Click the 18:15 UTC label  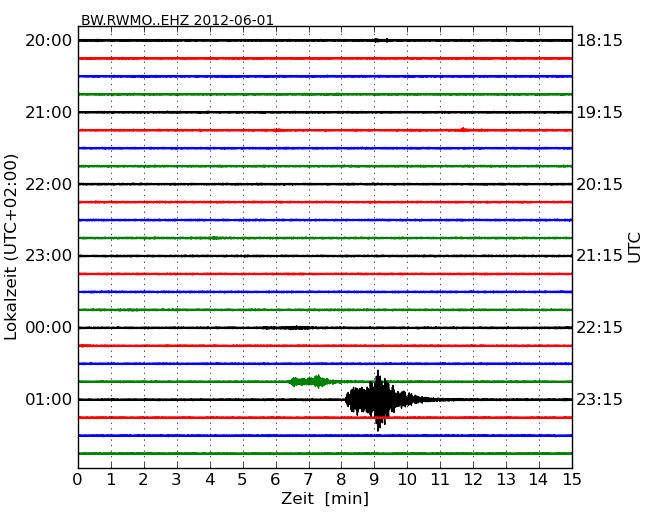[x=599, y=41]
